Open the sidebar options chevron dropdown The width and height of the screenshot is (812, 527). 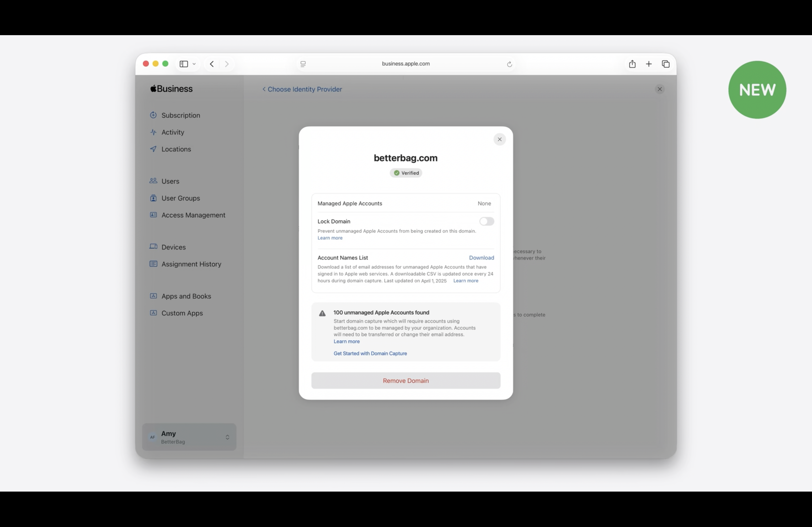194,64
